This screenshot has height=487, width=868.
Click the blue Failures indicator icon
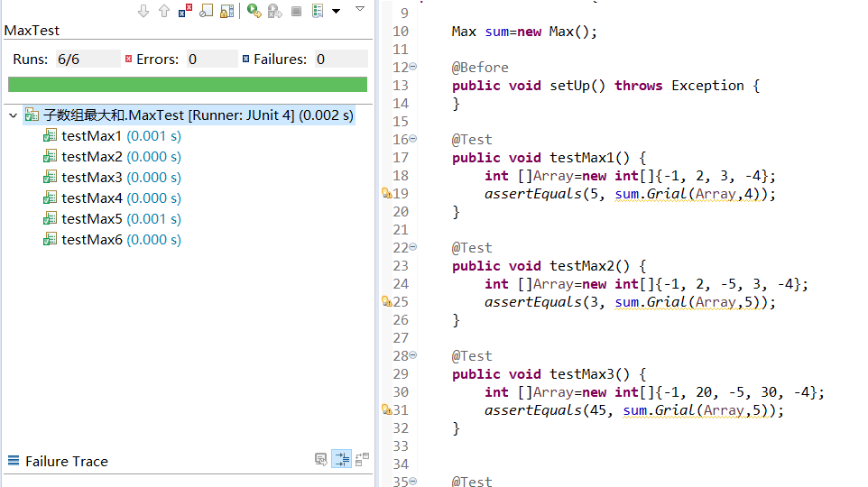245,59
